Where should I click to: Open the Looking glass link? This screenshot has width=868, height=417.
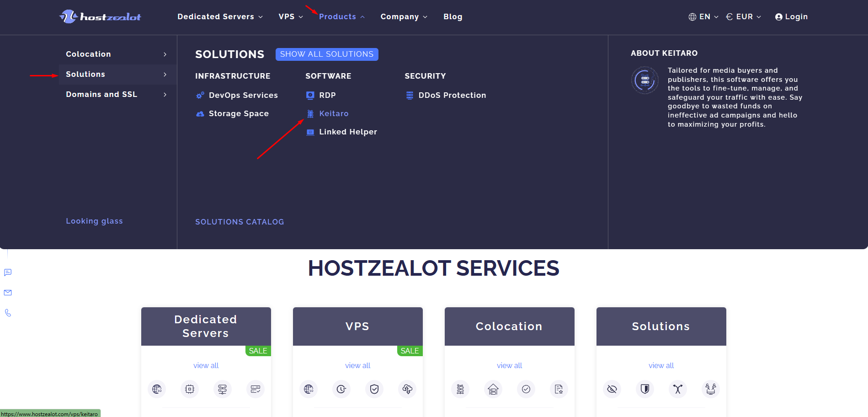94,221
